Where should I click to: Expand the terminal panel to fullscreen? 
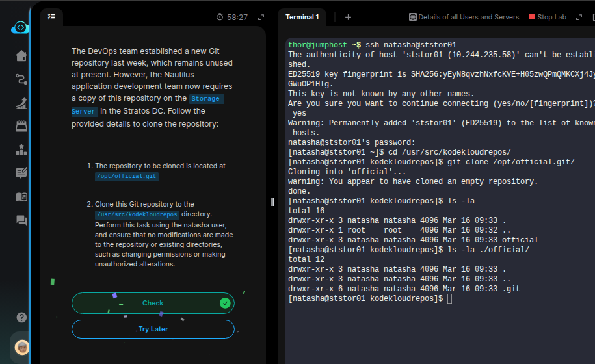[583, 18]
